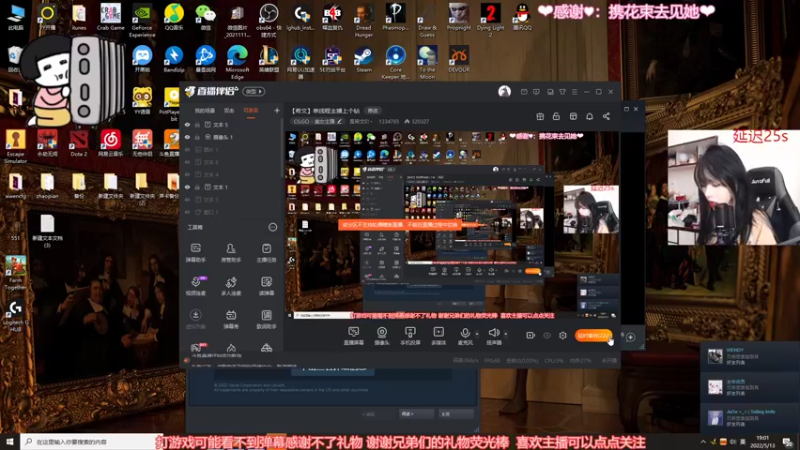Toggle visibility of 文本 5 source

pyautogui.click(x=187, y=124)
